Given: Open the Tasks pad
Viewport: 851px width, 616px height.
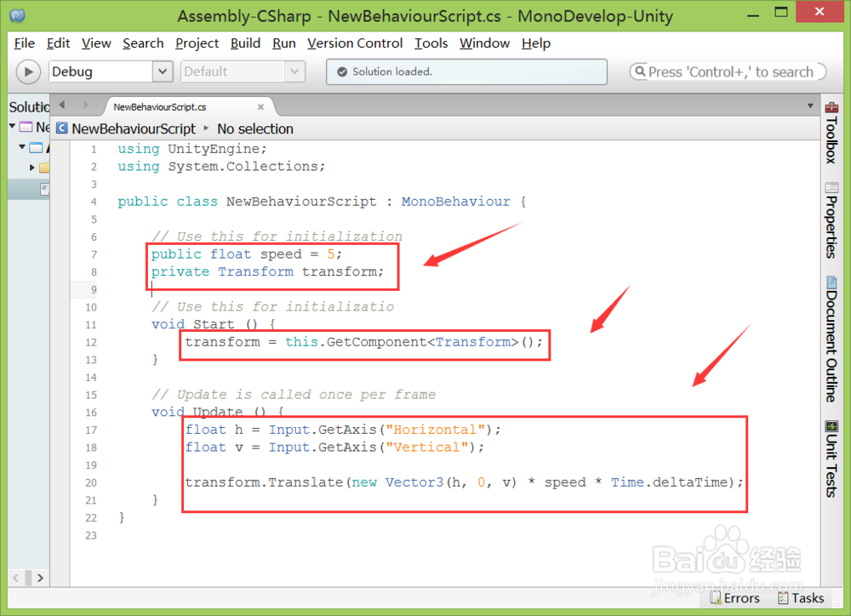Looking at the screenshot, I should pos(801,598).
